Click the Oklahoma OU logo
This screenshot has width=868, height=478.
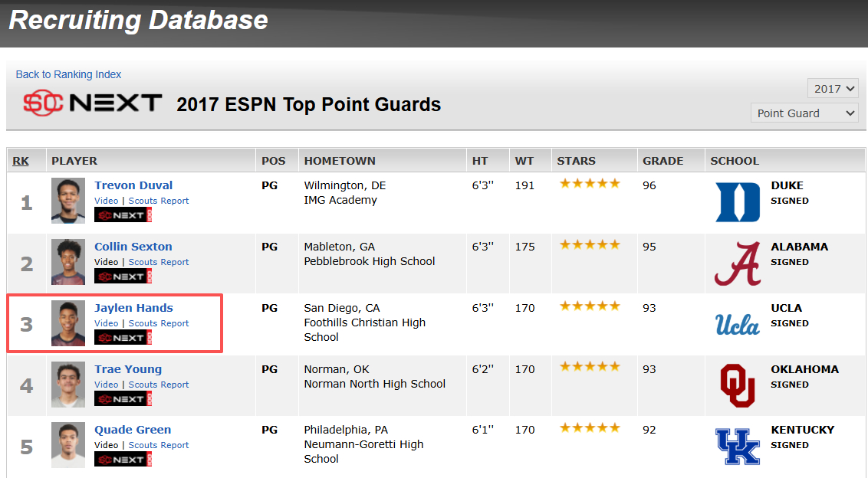click(x=738, y=385)
